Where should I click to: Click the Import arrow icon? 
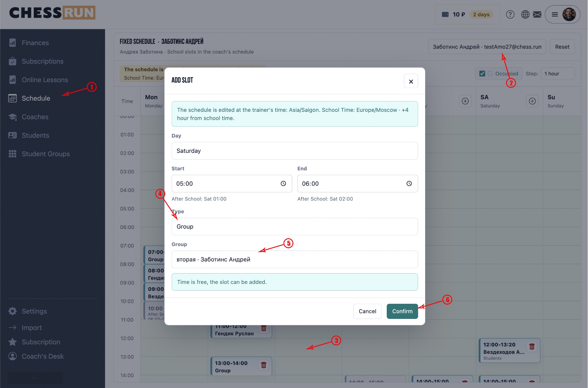point(13,328)
